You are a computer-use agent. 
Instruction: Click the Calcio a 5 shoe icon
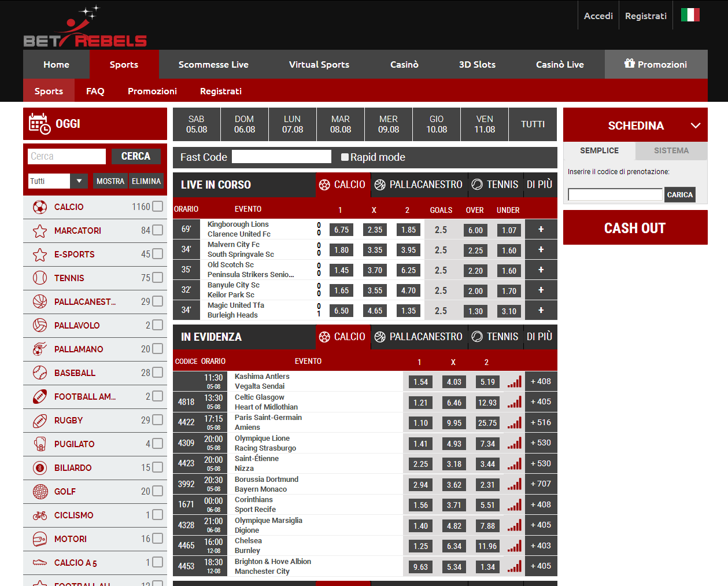pos(40,563)
